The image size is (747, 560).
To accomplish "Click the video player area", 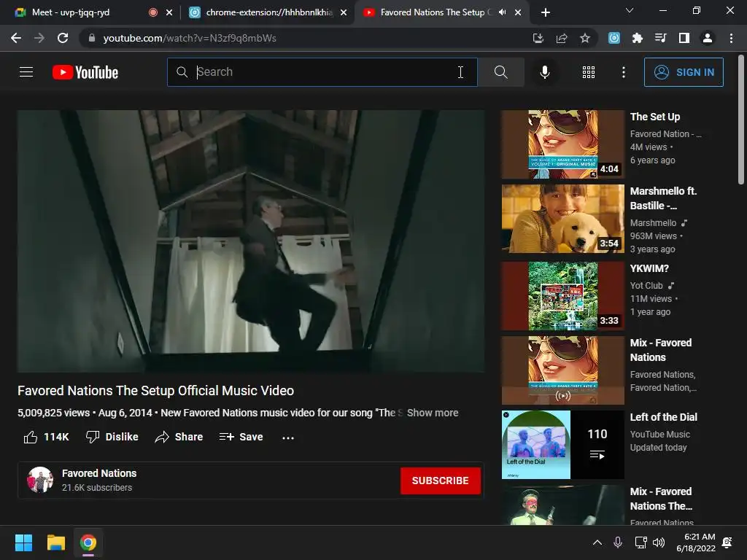I will [x=251, y=241].
